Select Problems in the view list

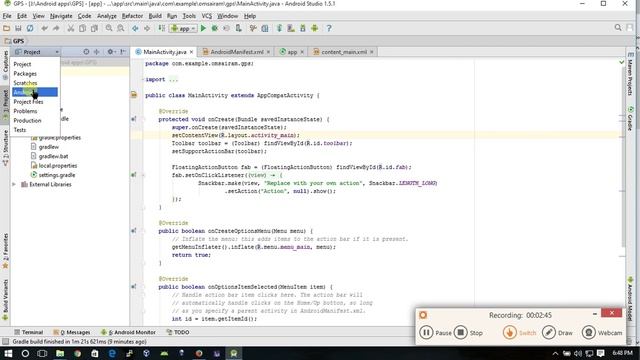coord(35,111)
